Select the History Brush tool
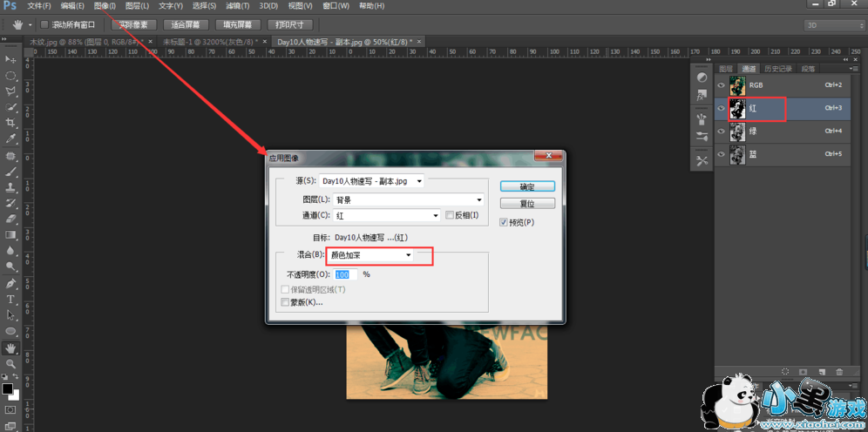The width and height of the screenshot is (868, 432). point(10,203)
